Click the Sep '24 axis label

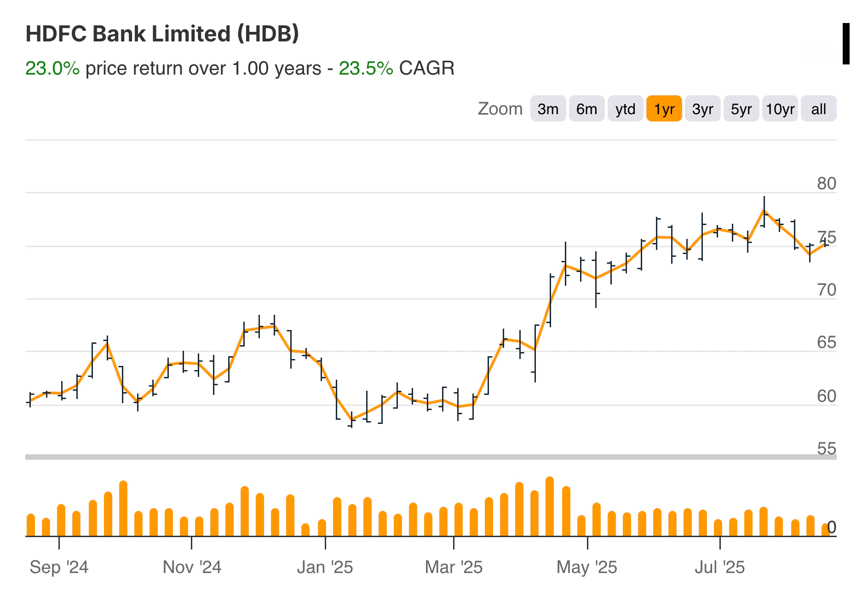59,567
